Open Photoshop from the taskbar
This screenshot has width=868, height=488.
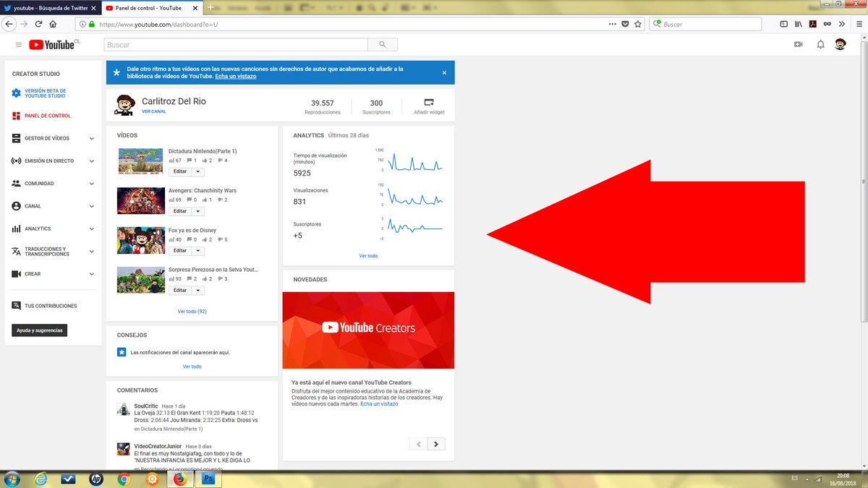click(208, 479)
